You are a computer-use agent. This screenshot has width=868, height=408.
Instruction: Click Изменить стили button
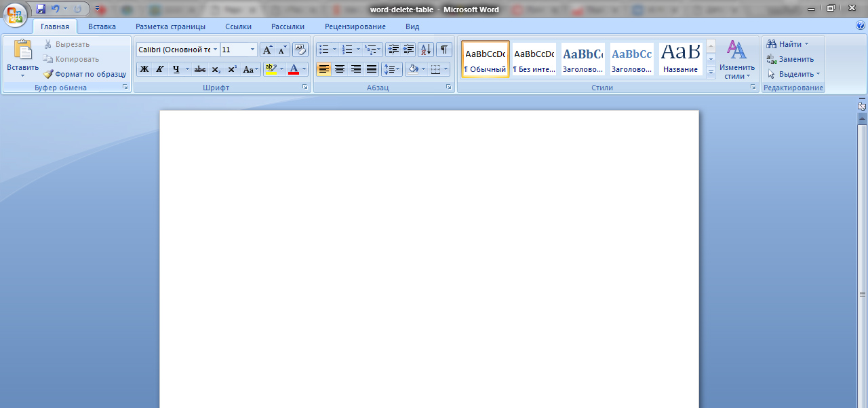point(736,60)
